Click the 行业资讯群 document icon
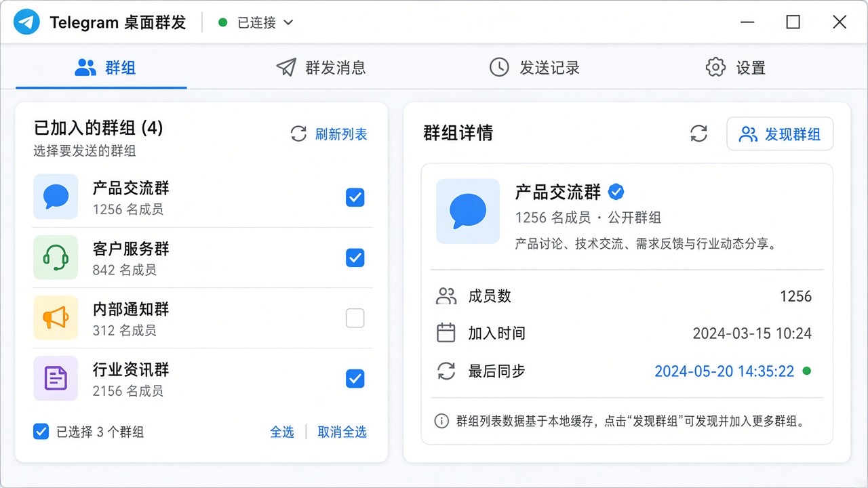 [56, 378]
